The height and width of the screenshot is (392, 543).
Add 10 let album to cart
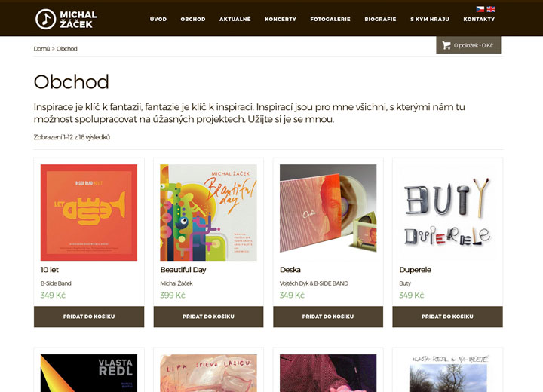pyautogui.click(x=89, y=317)
